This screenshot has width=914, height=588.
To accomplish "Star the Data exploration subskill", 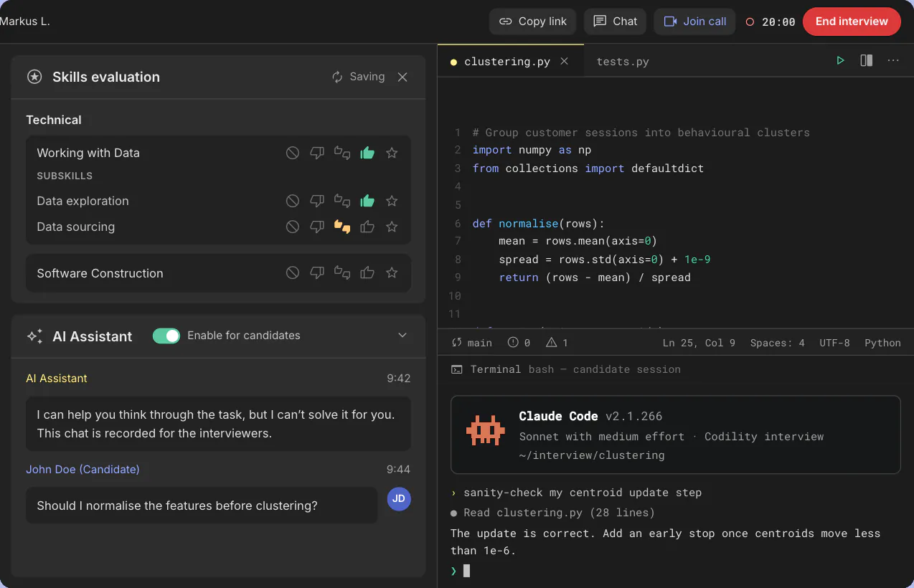I will click(x=392, y=201).
